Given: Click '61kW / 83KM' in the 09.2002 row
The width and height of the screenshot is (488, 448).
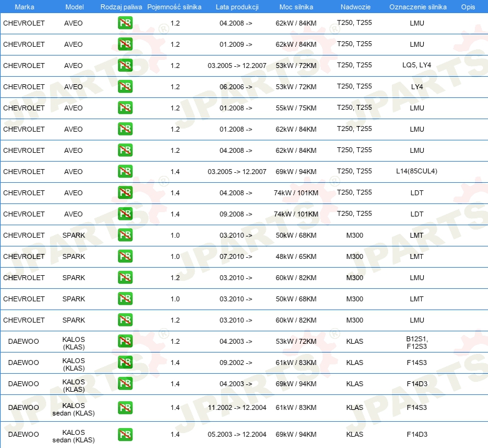Looking at the screenshot, I should click(x=296, y=363).
